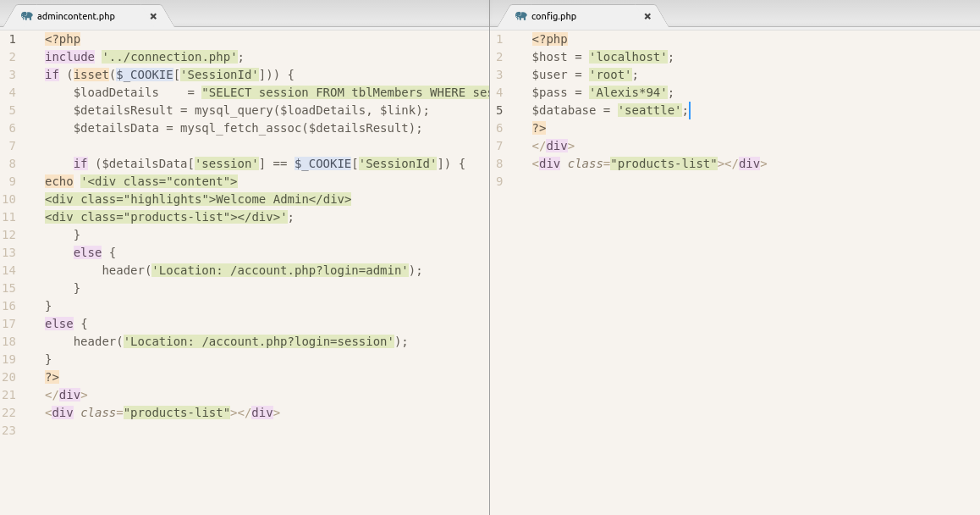Switch to the config.php tab
Screen dimensions: 980x515
click(x=553, y=16)
